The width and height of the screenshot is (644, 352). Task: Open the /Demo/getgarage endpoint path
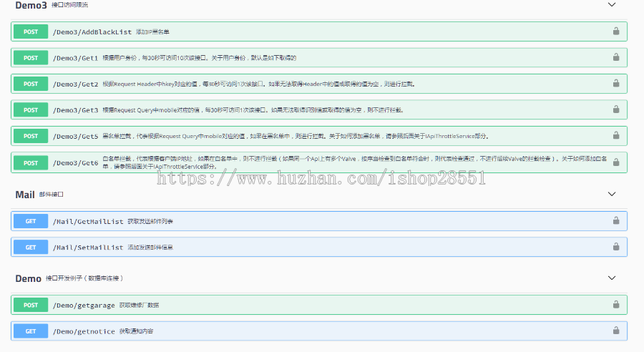84,305
